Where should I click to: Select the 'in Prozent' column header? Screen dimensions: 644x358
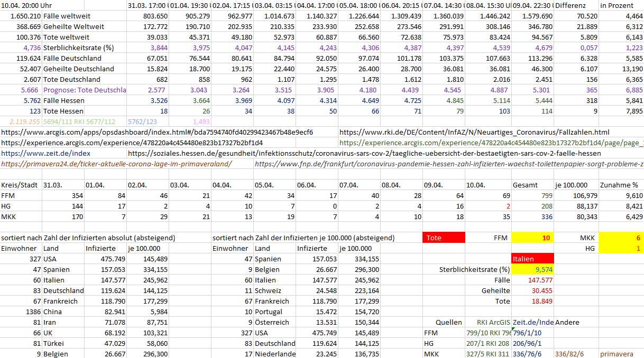(617, 5)
